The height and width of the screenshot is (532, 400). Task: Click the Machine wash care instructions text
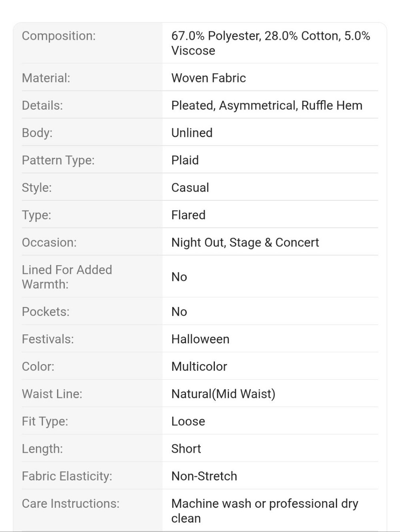tap(265, 511)
